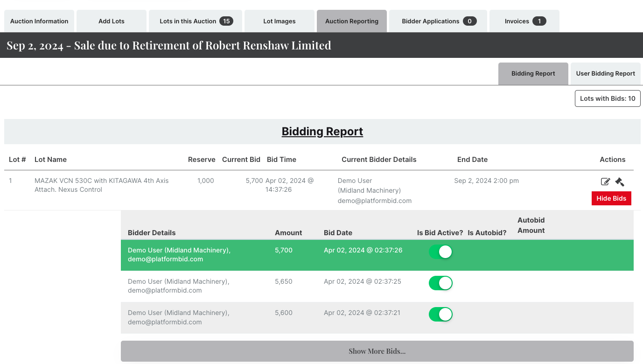The height and width of the screenshot is (364, 643).
Task: Select the Bidding Report view button
Action: click(533, 74)
